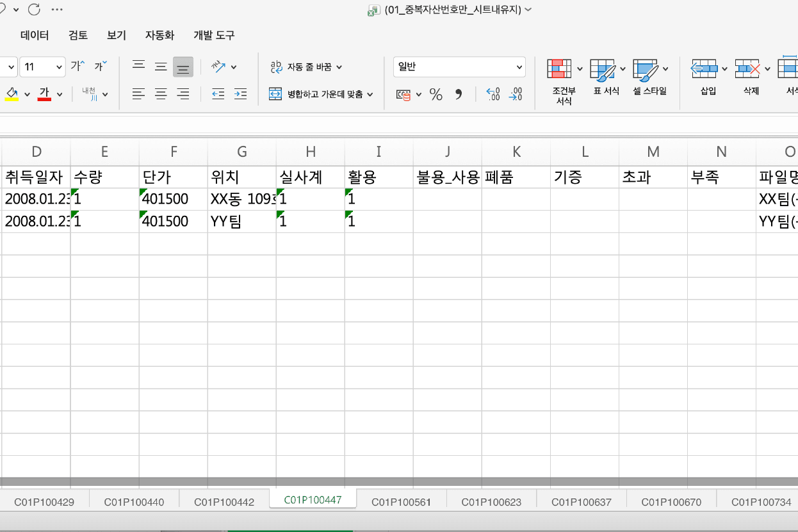Click the 삽입 insert cells icon
This screenshot has width=798, height=532.
704,68
